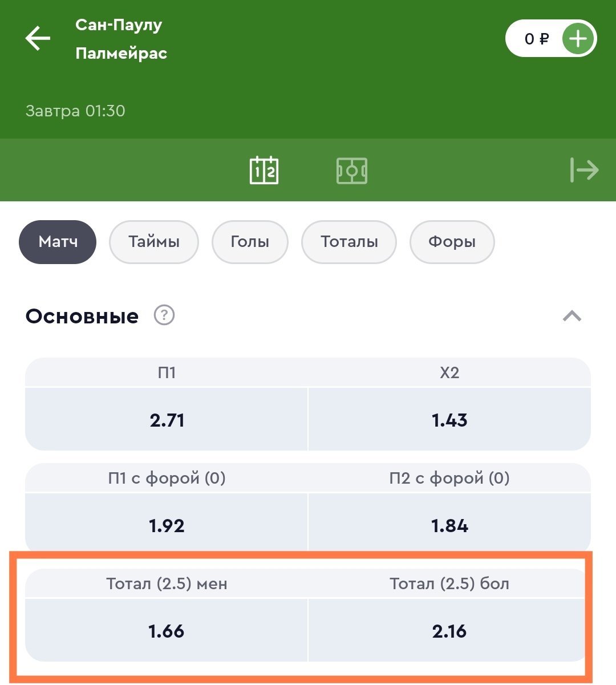616x685 pixels.
Task: Open the scoreboard icon view
Action: [x=264, y=170]
